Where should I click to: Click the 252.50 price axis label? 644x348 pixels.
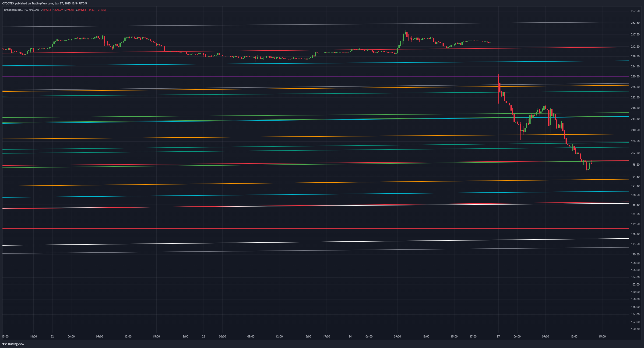(x=635, y=23)
